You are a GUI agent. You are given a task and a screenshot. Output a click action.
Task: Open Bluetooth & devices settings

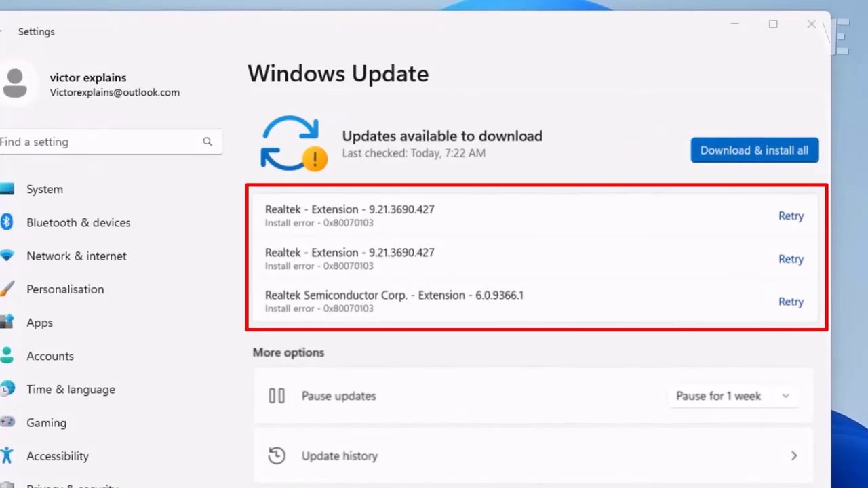pos(79,222)
